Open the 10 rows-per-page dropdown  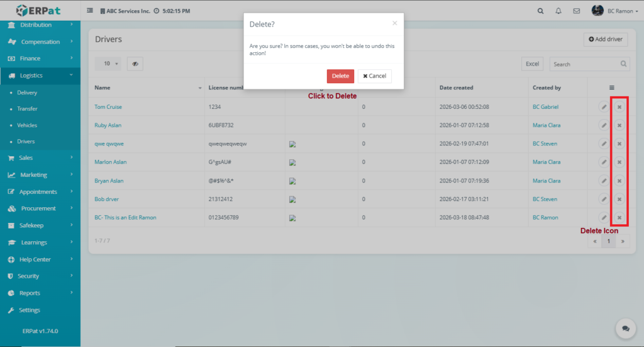tap(108, 64)
